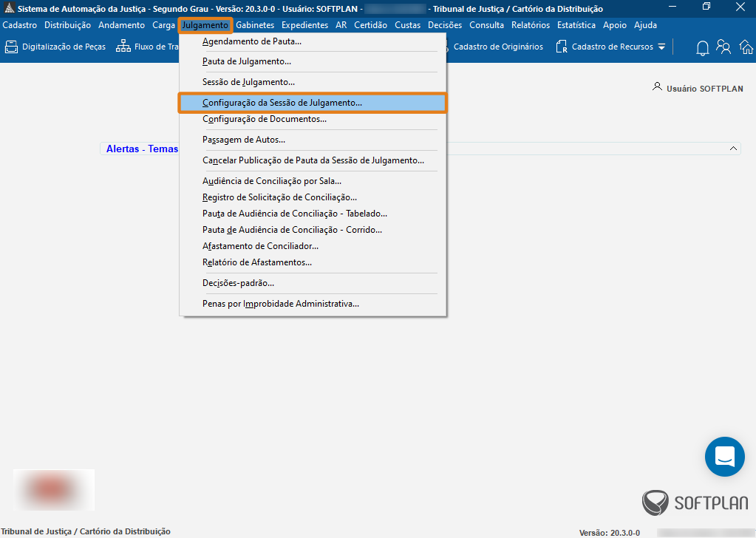Click the users chat icon in toolbar

pos(723,47)
